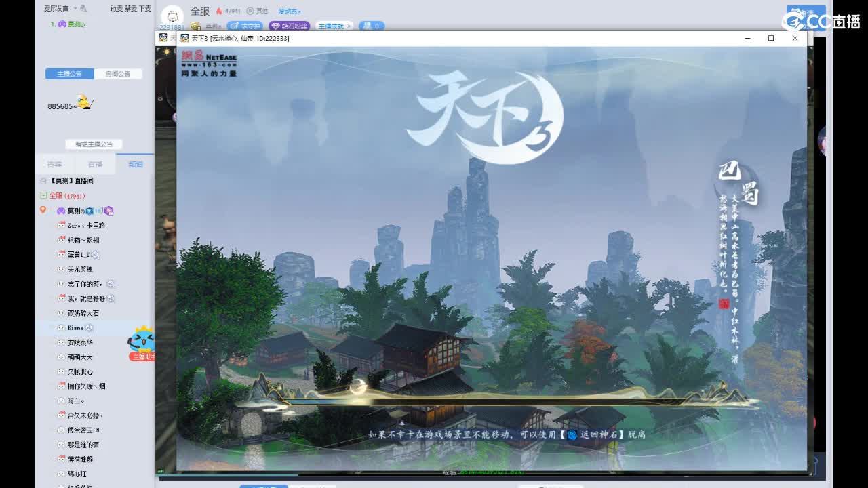The image size is (868, 488).
Task: Select user 萌萌大大 in list
Action: coord(80,357)
